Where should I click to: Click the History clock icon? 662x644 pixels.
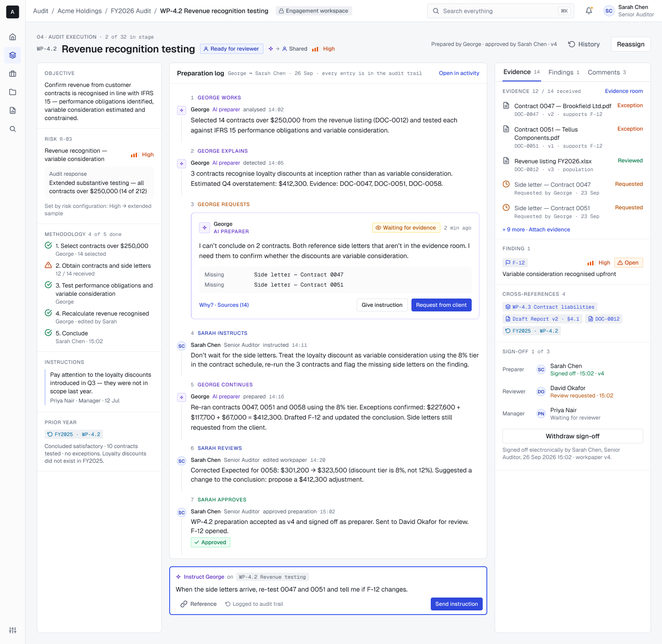[x=571, y=44]
